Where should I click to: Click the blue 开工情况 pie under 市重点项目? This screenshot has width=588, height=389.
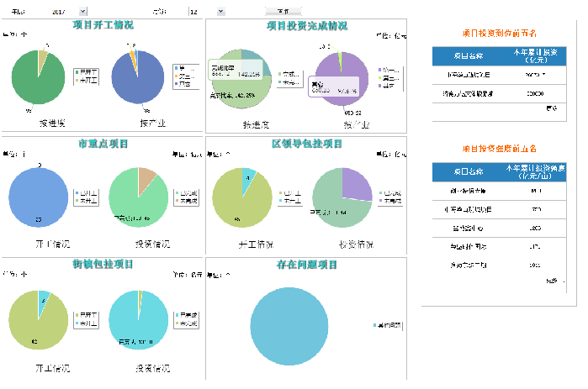(36, 198)
